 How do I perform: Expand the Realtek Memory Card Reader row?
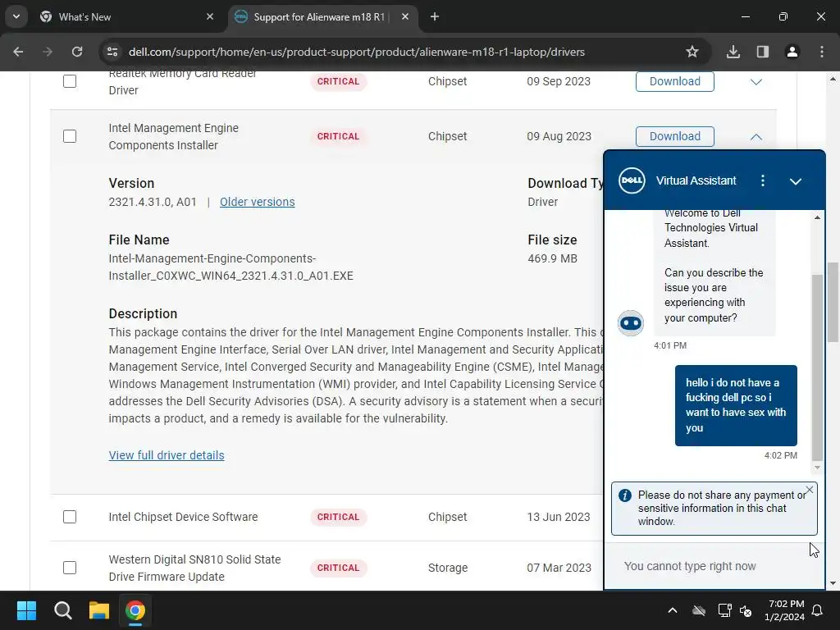click(x=756, y=82)
